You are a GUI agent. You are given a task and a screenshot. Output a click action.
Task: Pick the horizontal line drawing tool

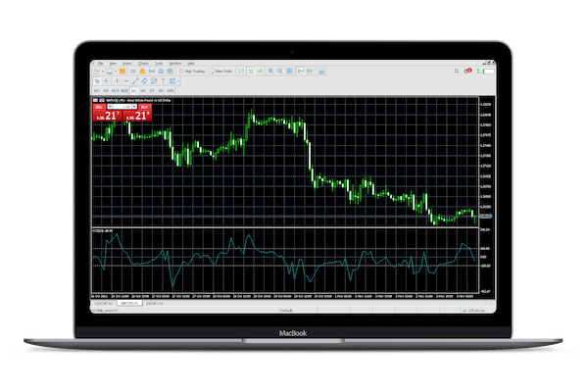point(126,80)
